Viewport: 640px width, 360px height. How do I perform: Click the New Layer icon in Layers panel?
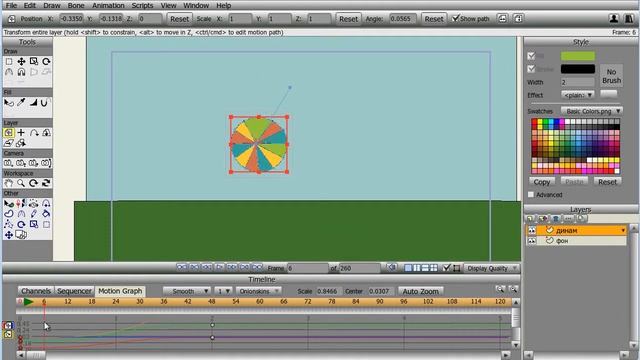point(530,219)
